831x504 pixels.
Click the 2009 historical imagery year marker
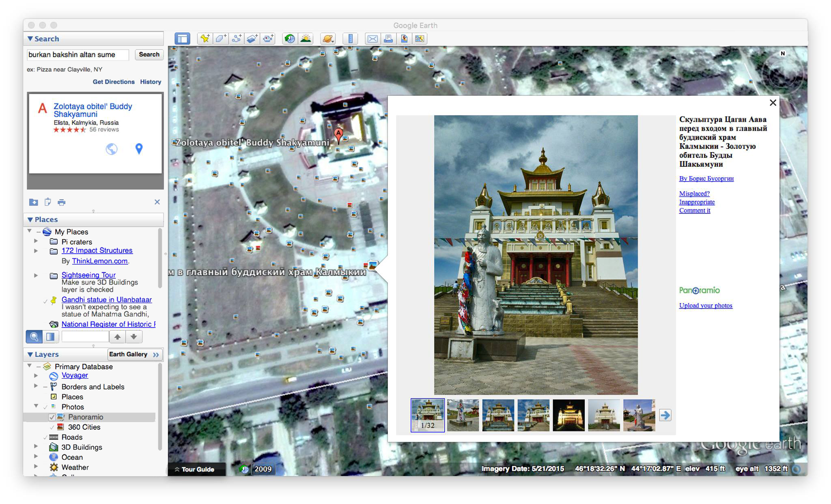coord(263,469)
